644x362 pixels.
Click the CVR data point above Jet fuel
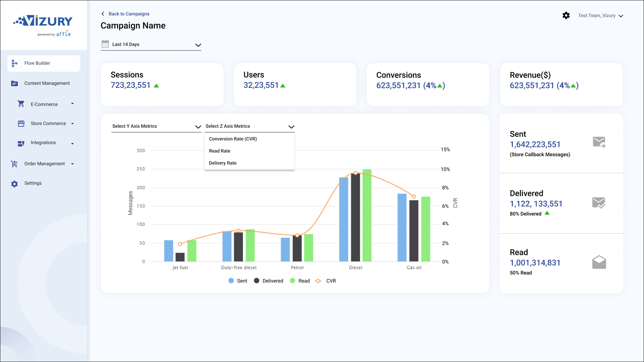click(180, 244)
